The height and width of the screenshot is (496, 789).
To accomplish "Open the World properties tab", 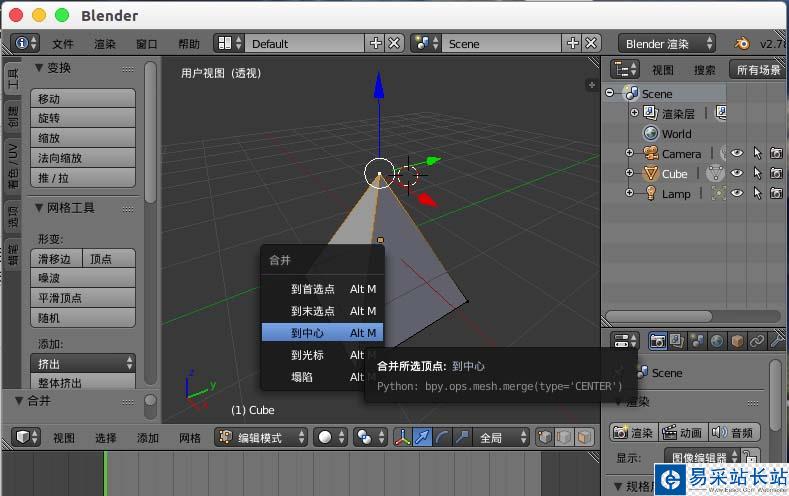I will point(717,342).
